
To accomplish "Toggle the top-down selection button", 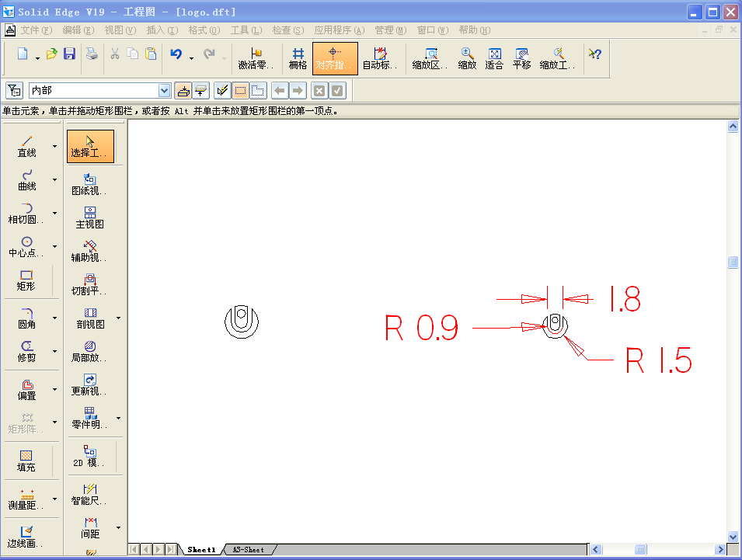I will tap(183, 90).
